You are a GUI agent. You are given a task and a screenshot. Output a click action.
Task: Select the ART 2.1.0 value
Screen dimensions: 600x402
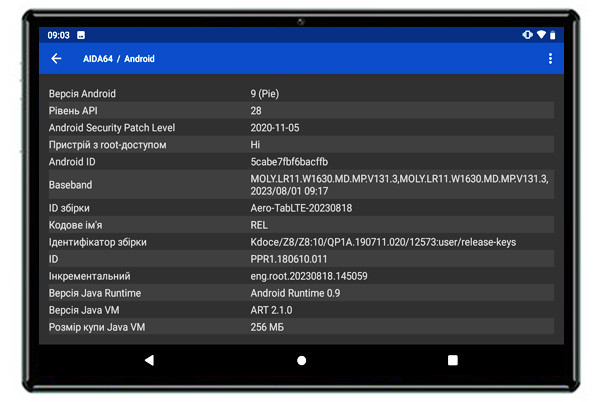coord(271,310)
